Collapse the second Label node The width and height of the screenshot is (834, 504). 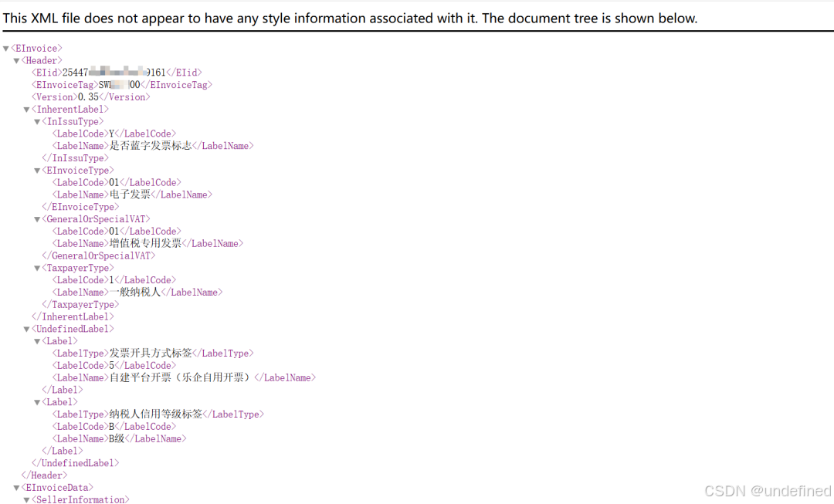click(x=37, y=401)
